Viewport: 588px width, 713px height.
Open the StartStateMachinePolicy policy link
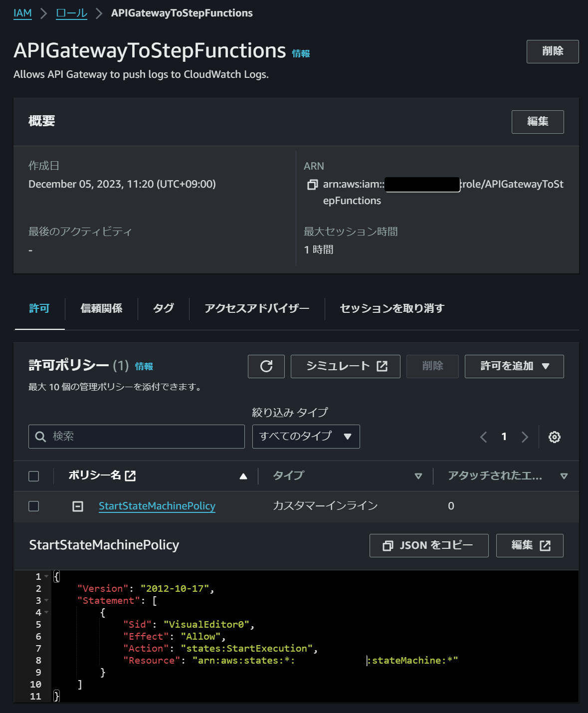tap(157, 506)
